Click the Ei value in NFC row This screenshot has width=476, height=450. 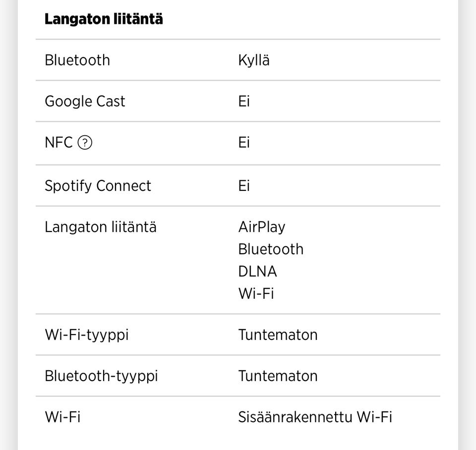tap(244, 143)
